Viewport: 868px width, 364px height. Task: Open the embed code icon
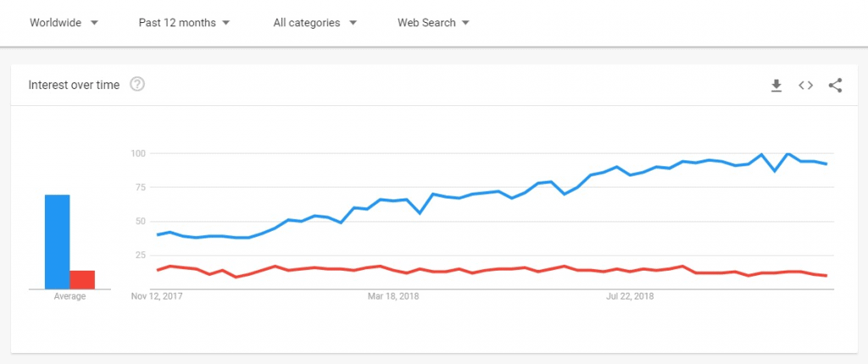pyautogui.click(x=805, y=86)
